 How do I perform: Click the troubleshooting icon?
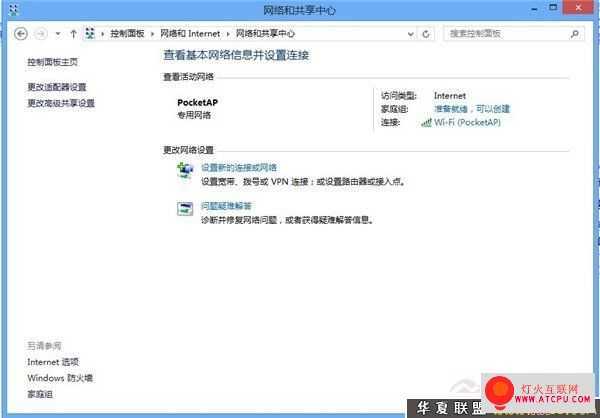point(185,209)
